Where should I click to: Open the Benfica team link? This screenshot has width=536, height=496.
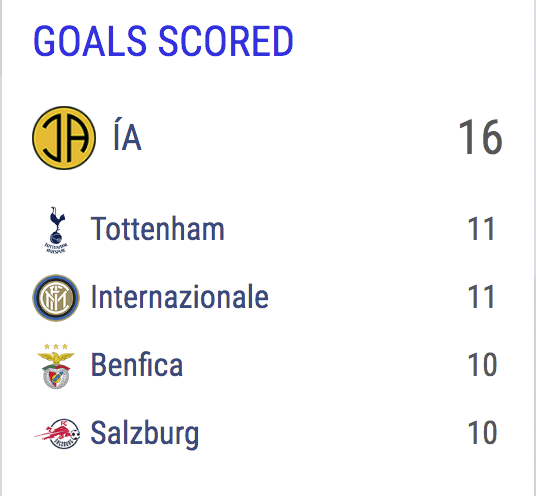click(x=137, y=365)
